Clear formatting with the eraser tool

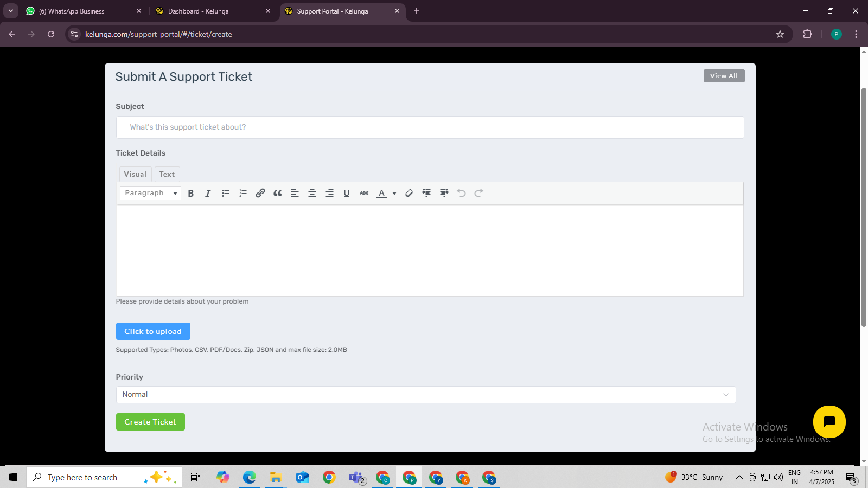(409, 193)
